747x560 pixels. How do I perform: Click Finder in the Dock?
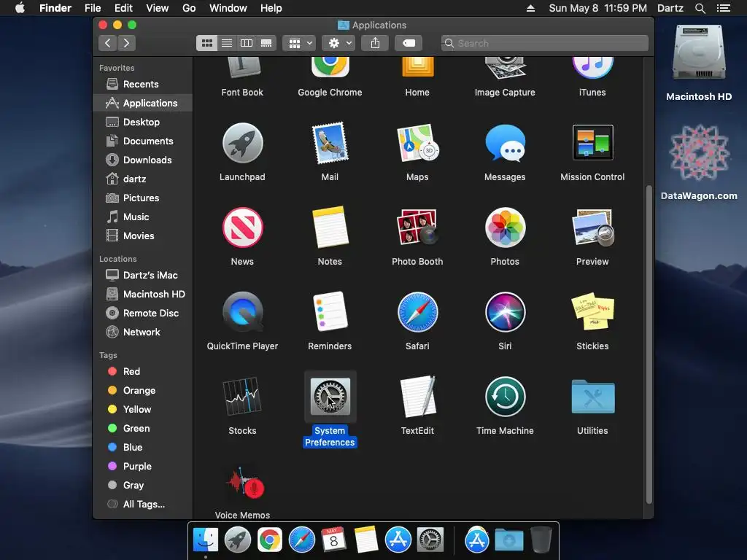pos(206,540)
